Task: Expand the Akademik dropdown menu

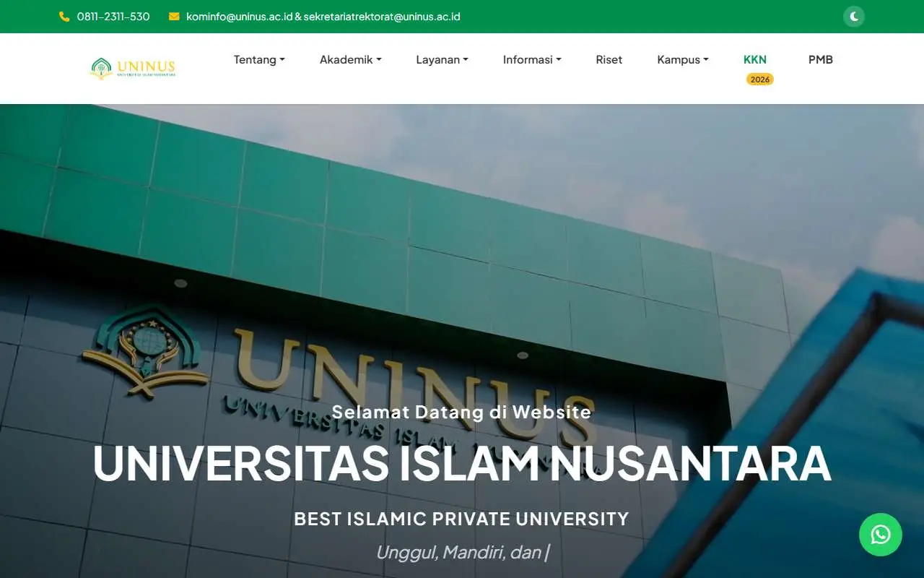Action: pyautogui.click(x=350, y=60)
